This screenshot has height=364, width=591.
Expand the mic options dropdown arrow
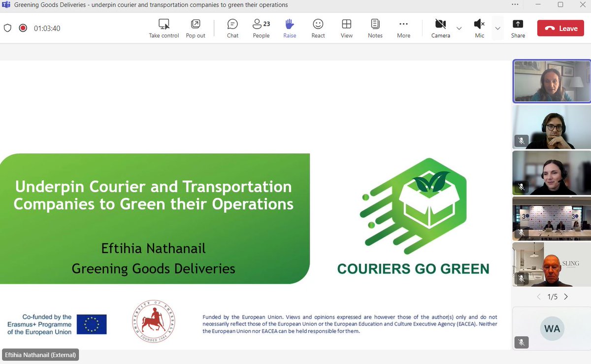(497, 29)
